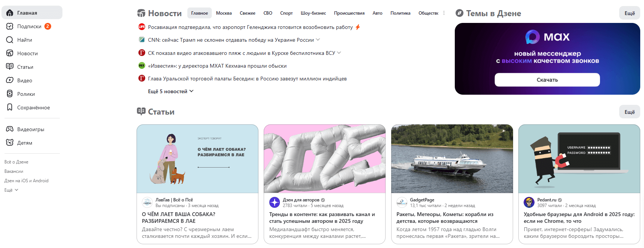644x248 pixels.
Task: Open the Всё о Дзене link
Action: [x=16, y=162]
